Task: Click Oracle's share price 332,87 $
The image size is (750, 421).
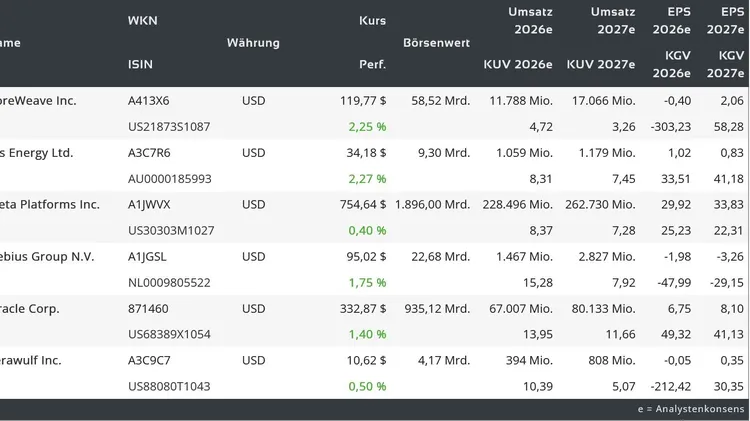Action: click(x=363, y=309)
